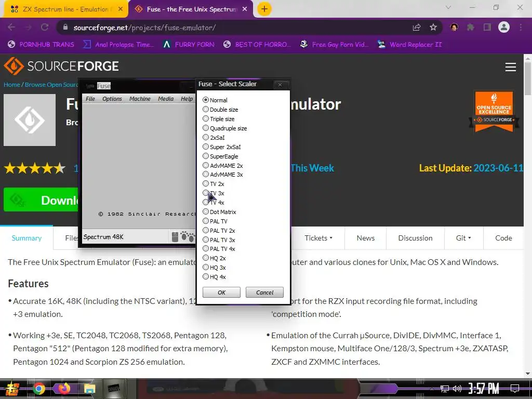Viewport: 532px width, 399px height.
Task: Select the HQ 4x scaler
Action: click(206, 276)
